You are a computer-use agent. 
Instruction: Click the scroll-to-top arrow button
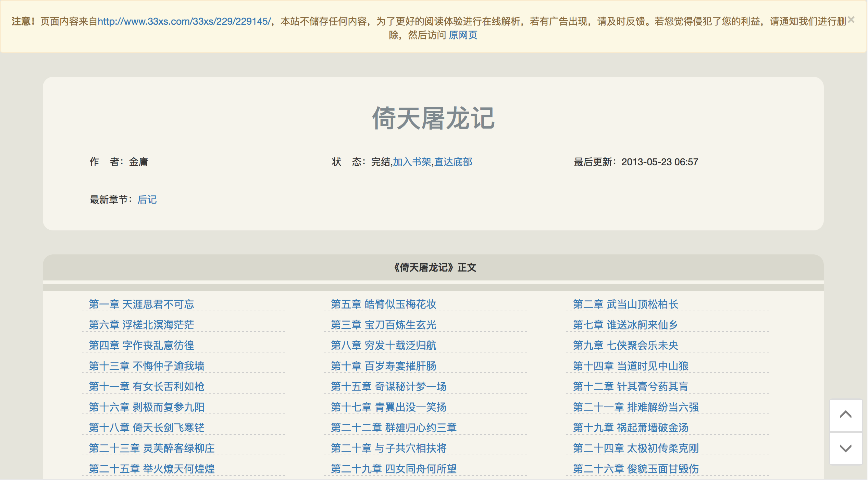845,415
